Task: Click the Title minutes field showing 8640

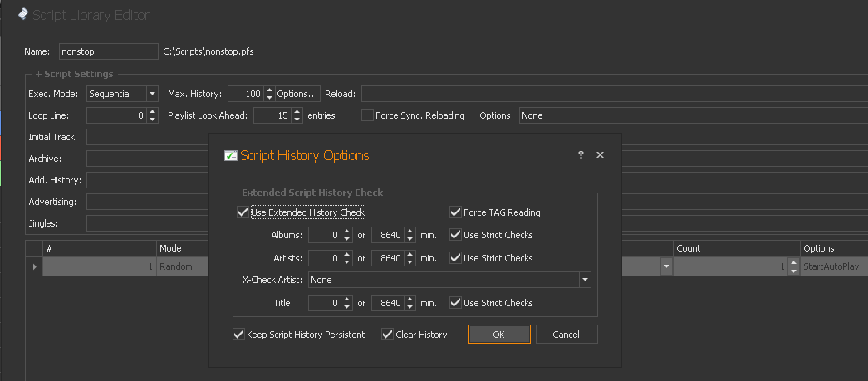Action: tap(388, 303)
